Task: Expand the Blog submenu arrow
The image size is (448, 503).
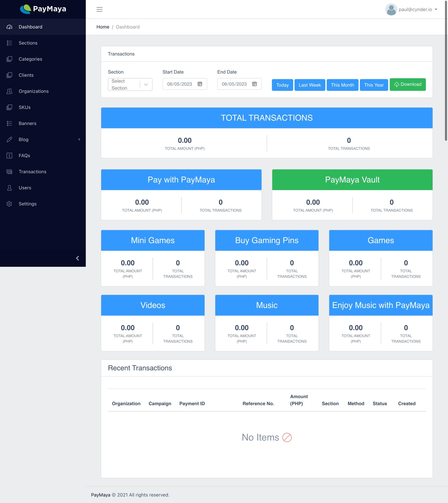Action: [x=79, y=139]
